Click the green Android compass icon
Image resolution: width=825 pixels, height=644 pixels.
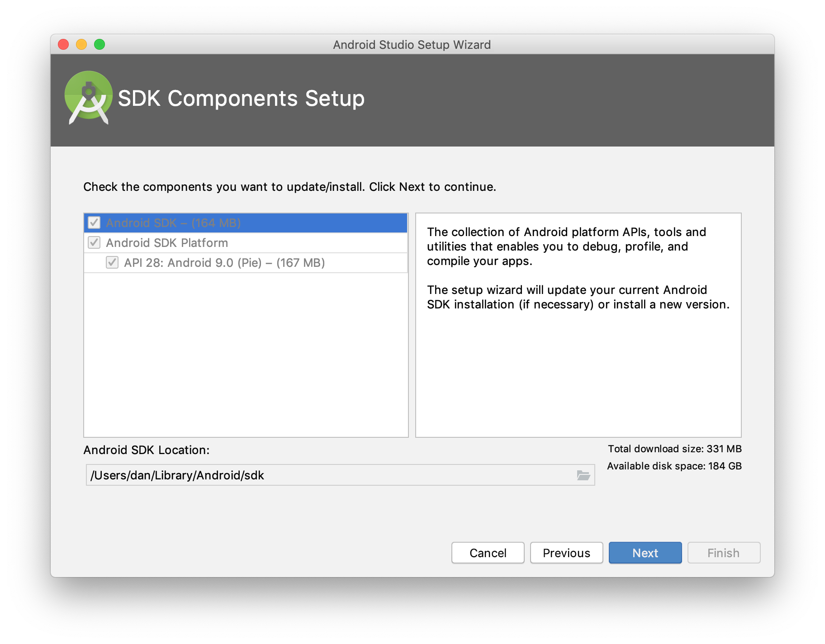(89, 98)
